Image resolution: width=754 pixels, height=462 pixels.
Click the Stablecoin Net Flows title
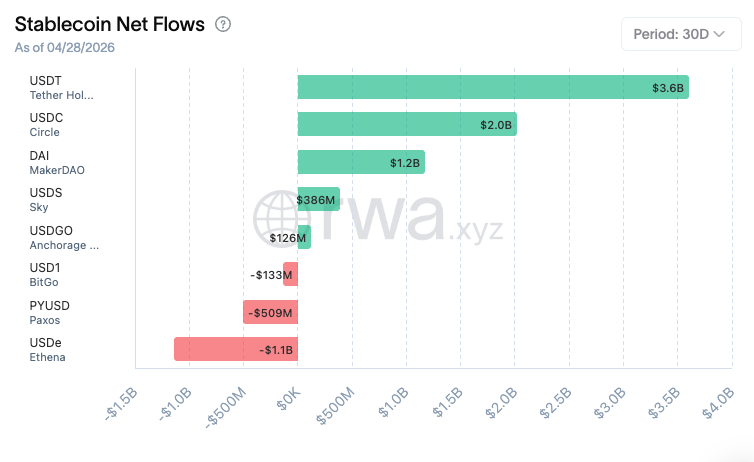tap(110, 24)
